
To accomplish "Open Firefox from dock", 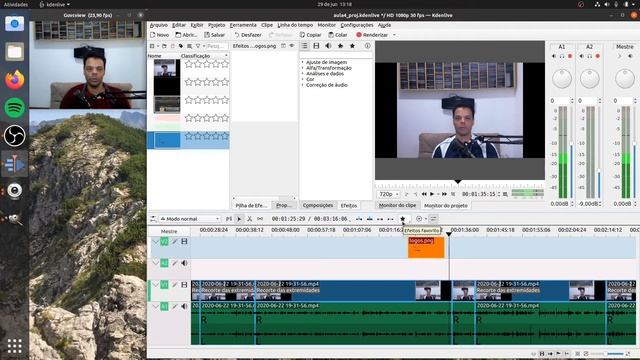I will point(15,80).
